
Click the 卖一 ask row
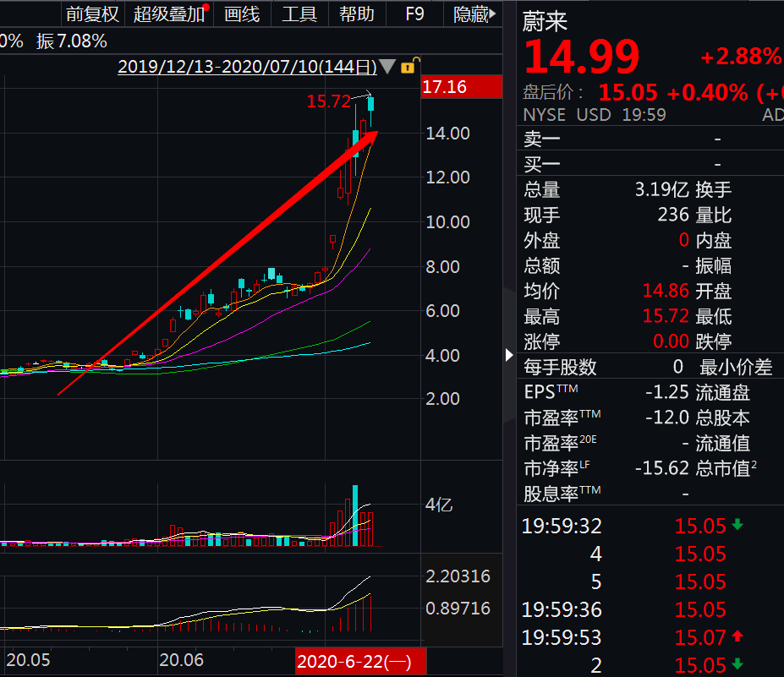[650, 139]
